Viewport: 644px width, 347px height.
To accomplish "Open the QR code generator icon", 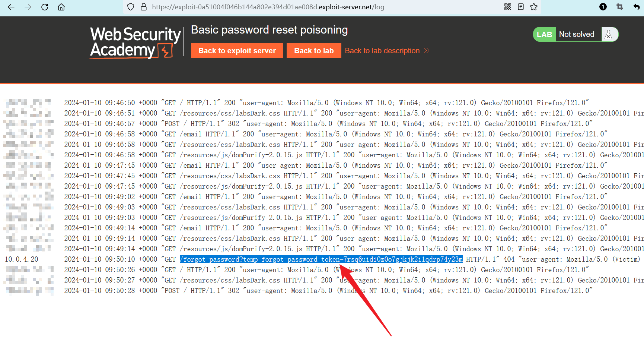I will (x=508, y=7).
